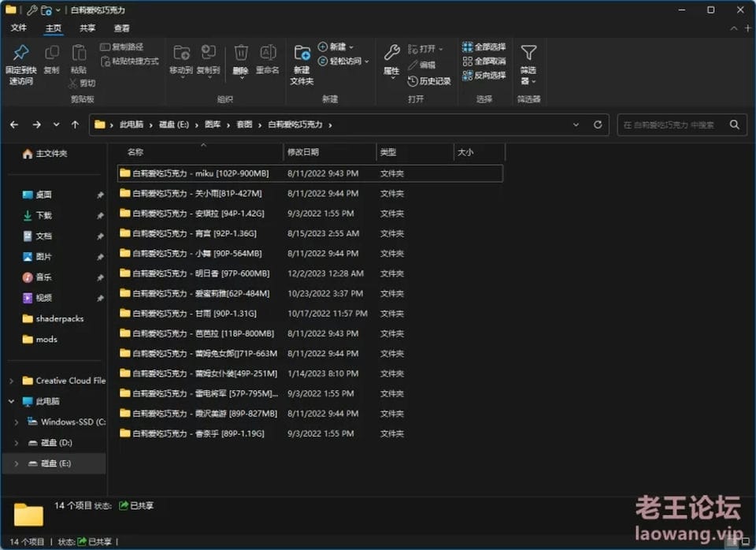Image resolution: width=756 pixels, height=550 pixels.
Task: Sort by the date modified header
Action: point(329,152)
